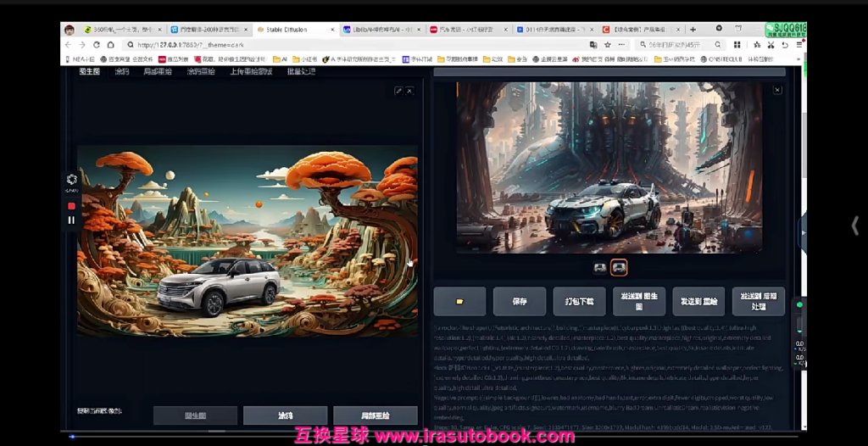The image size is (868, 446).
Task: Open the NBA bookmark
Action: 81,59
